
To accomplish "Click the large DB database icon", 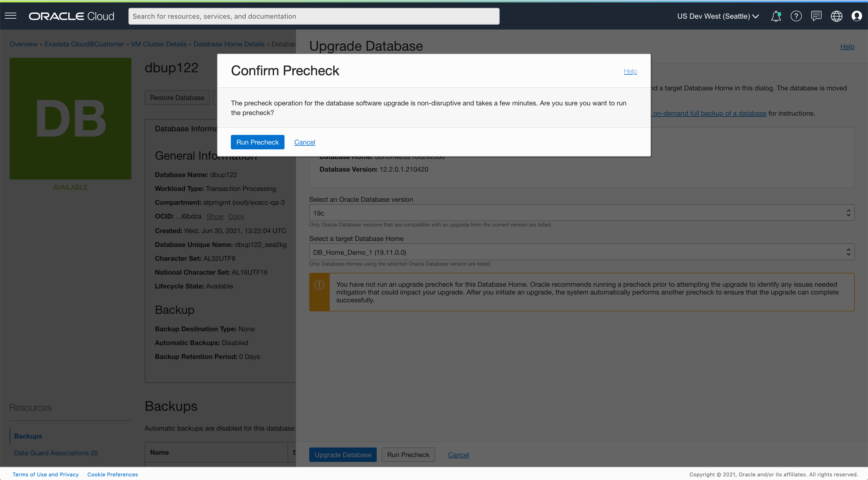I will [x=71, y=118].
